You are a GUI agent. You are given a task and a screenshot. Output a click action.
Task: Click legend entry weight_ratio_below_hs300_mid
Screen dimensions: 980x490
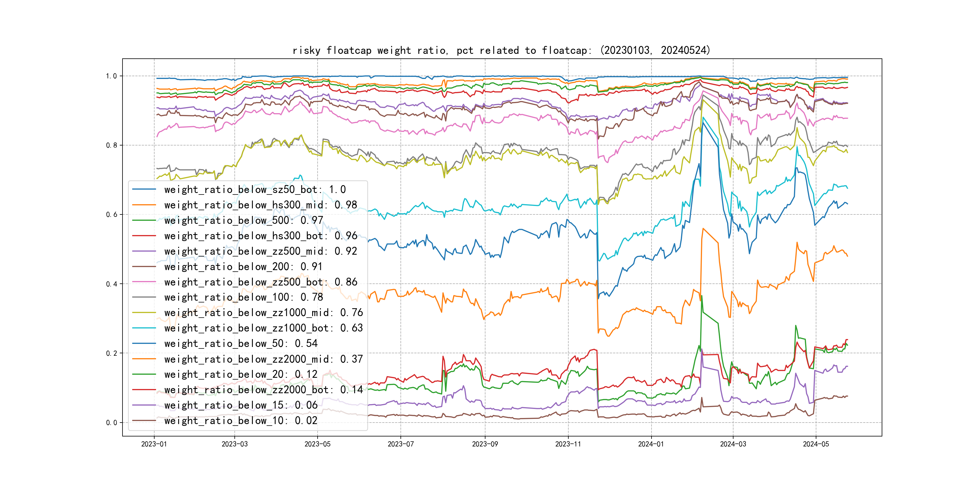click(x=261, y=205)
